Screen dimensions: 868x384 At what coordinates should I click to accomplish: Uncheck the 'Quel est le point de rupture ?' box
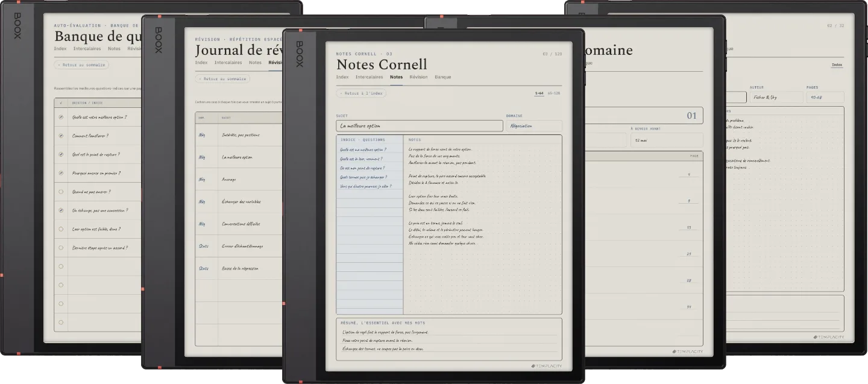coord(61,155)
